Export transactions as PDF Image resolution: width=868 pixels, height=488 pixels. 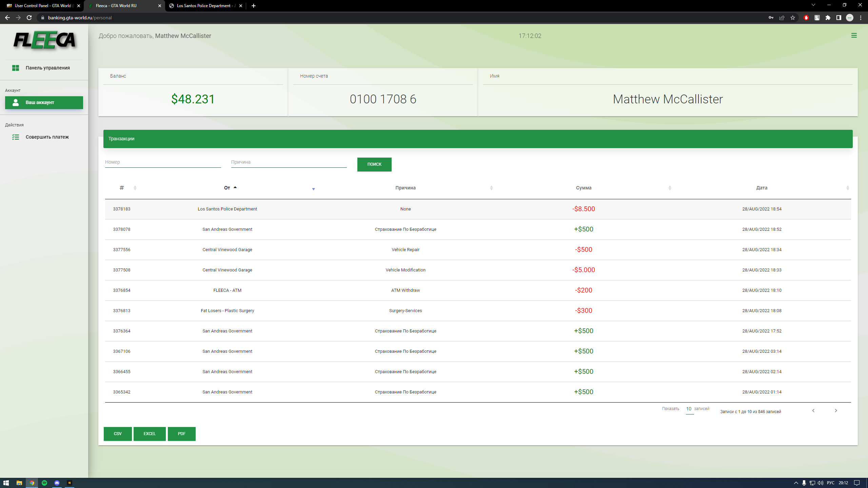(182, 434)
